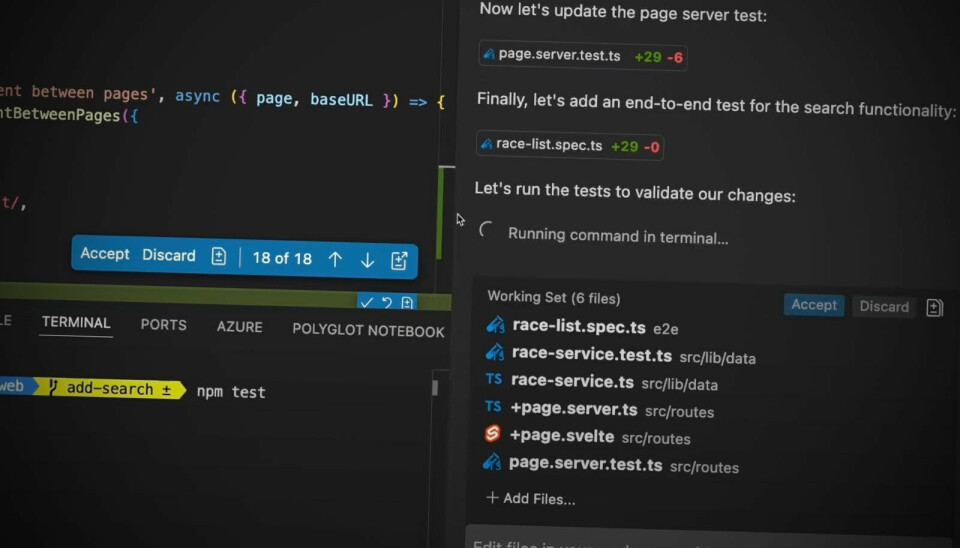960x548 pixels.
Task: Click the test icon of Working Set page.server.test.ts
Action: click(x=492, y=461)
